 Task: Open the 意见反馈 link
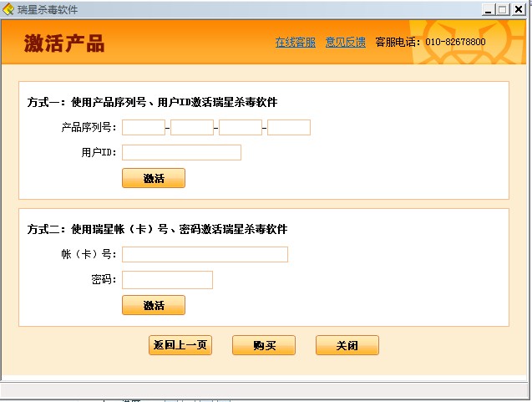346,42
